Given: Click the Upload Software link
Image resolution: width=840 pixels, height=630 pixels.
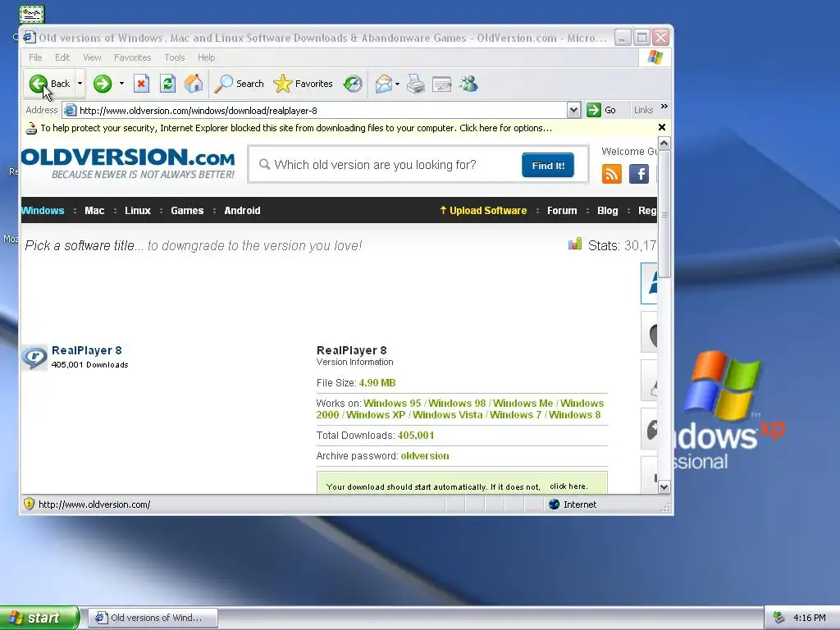Looking at the screenshot, I should pyautogui.click(x=483, y=211).
